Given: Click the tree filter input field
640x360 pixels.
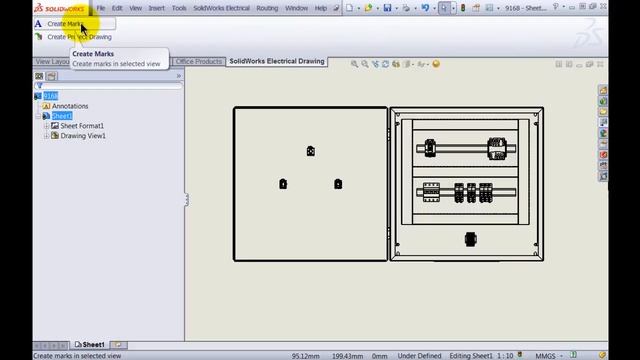Looking at the screenshot, I should pyautogui.click(x=108, y=86).
